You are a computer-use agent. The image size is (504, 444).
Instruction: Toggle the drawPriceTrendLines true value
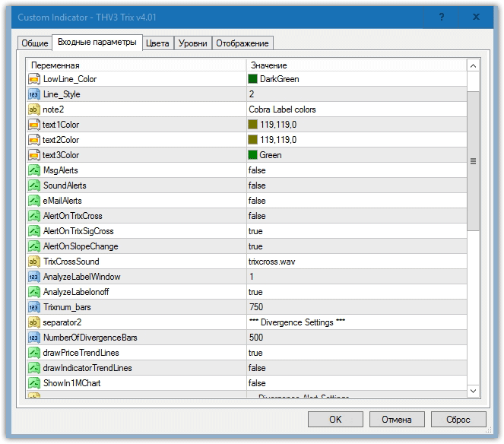click(255, 353)
